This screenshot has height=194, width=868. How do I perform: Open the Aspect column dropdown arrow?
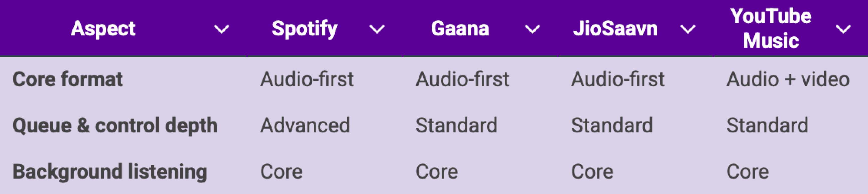221,29
